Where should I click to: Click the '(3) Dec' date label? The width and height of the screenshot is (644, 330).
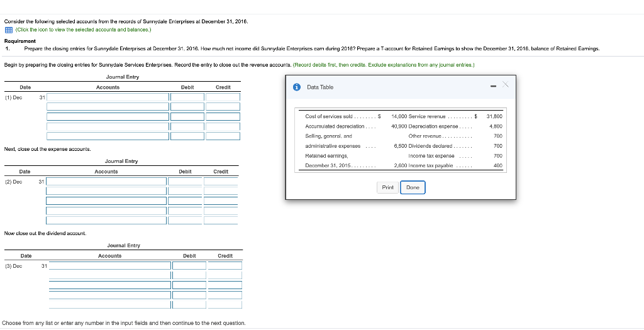pos(14,265)
